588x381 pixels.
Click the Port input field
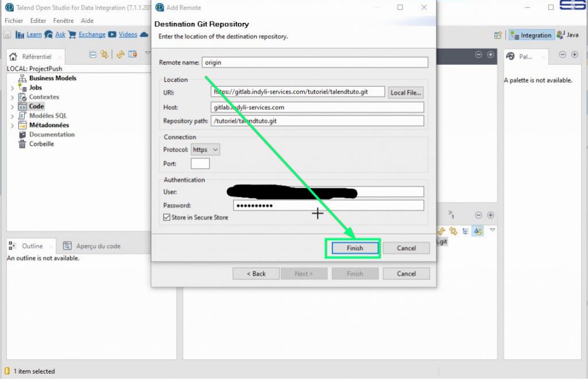200,164
